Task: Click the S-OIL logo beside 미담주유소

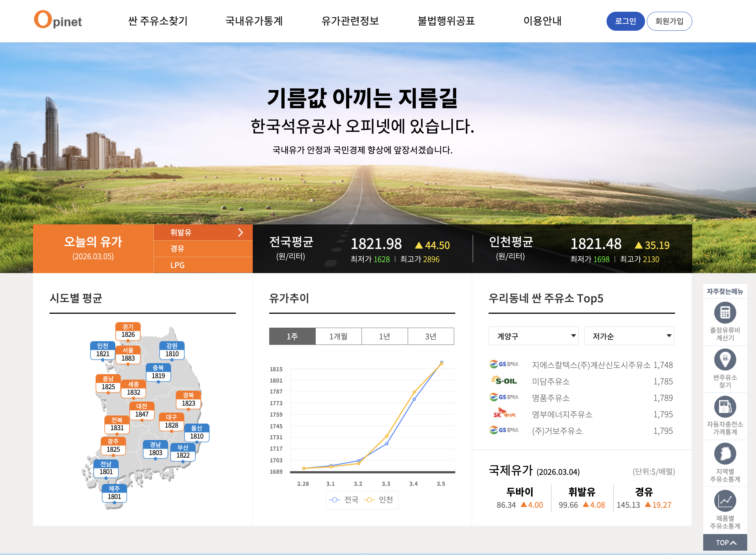Action: click(x=504, y=381)
